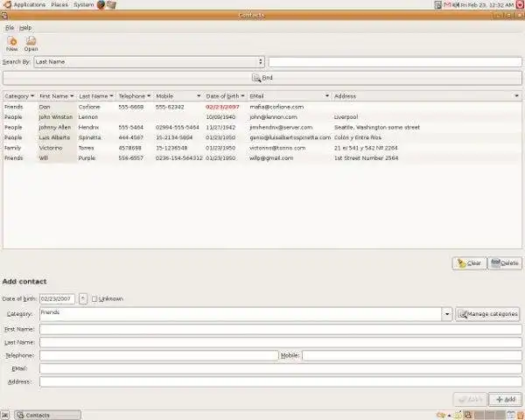This screenshot has width=525, height=420.
Task: Open the Help menu
Action: pyautogui.click(x=25, y=28)
